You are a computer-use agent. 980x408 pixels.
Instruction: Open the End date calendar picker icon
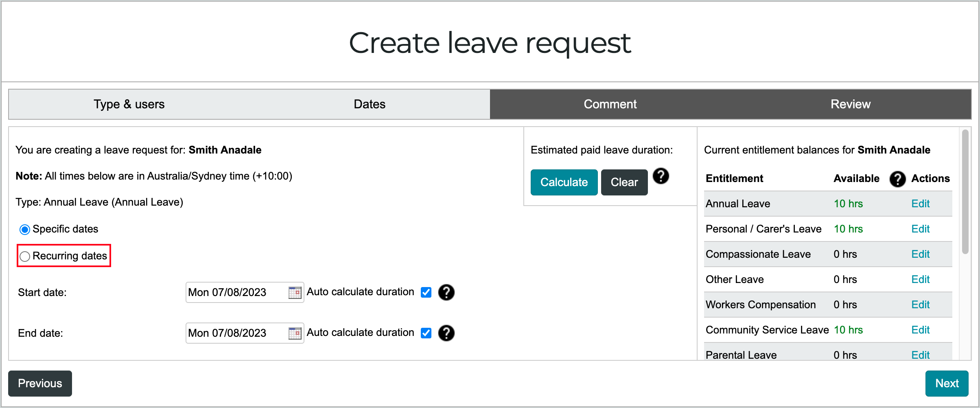(295, 333)
